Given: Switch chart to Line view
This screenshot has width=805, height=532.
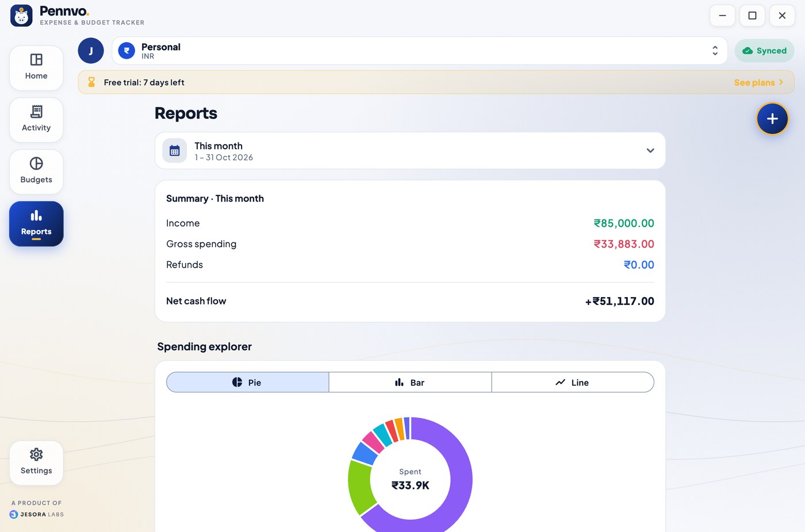Looking at the screenshot, I should tap(573, 382).
